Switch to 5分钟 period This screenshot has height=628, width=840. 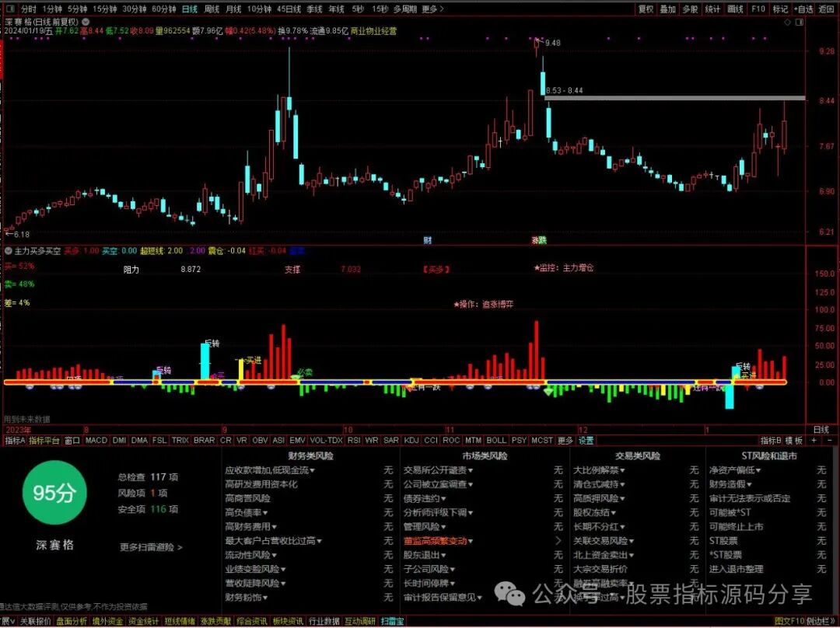coord(78,9)
